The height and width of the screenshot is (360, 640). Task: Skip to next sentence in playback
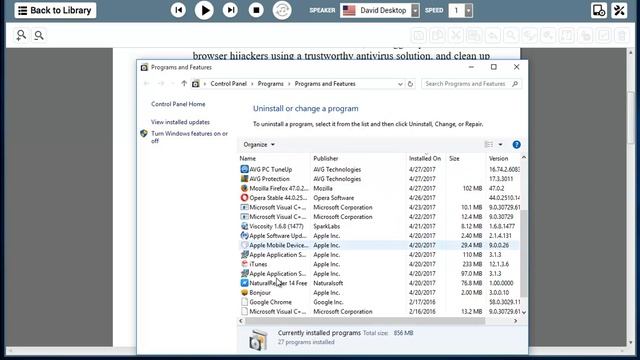(230, 10)
